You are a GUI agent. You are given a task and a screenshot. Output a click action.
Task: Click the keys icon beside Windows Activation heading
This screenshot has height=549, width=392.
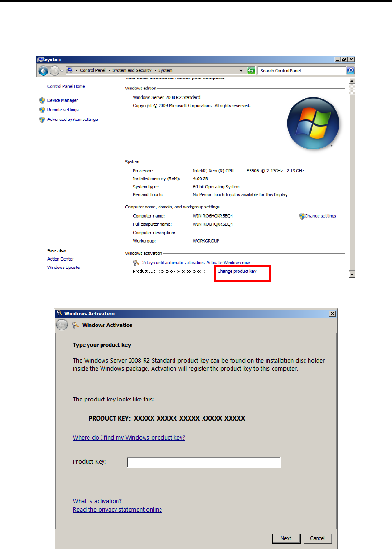tap(75, 325)
